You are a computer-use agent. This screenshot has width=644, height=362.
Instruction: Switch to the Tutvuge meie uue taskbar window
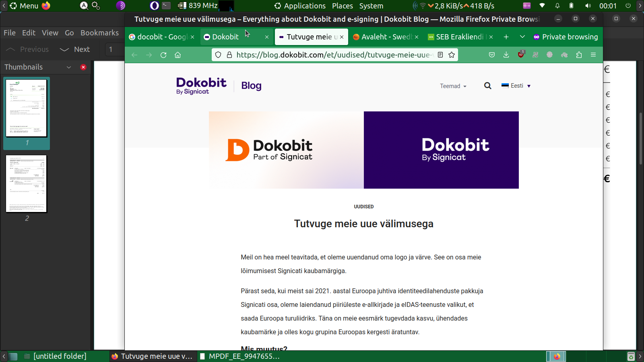[x=152, y=356]
